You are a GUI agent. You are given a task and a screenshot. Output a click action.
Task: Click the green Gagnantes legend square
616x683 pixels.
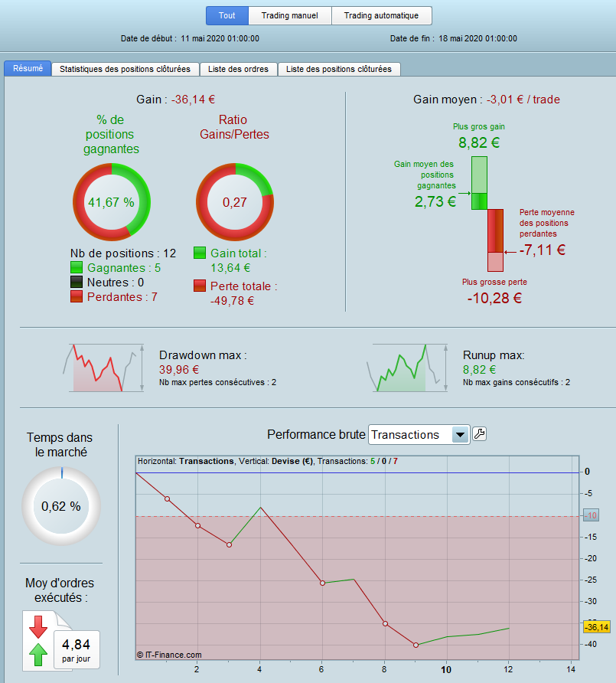point(77,267)
